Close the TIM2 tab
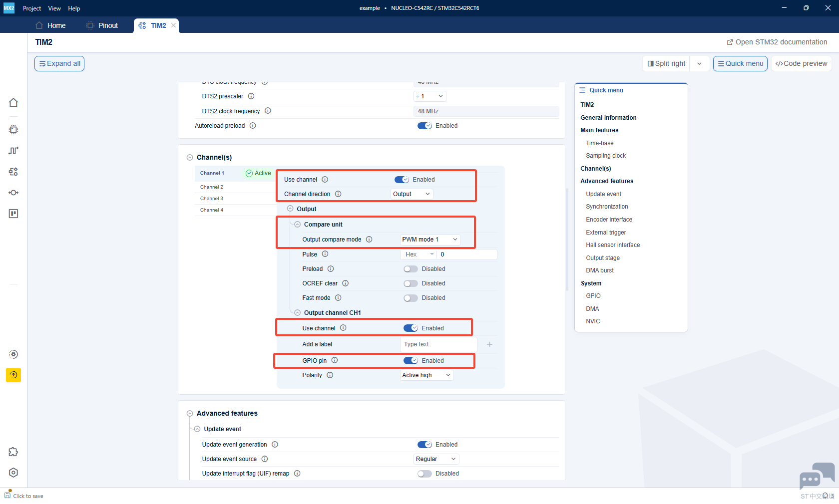This screenshot has width=839, height=504. click(173, 25)
